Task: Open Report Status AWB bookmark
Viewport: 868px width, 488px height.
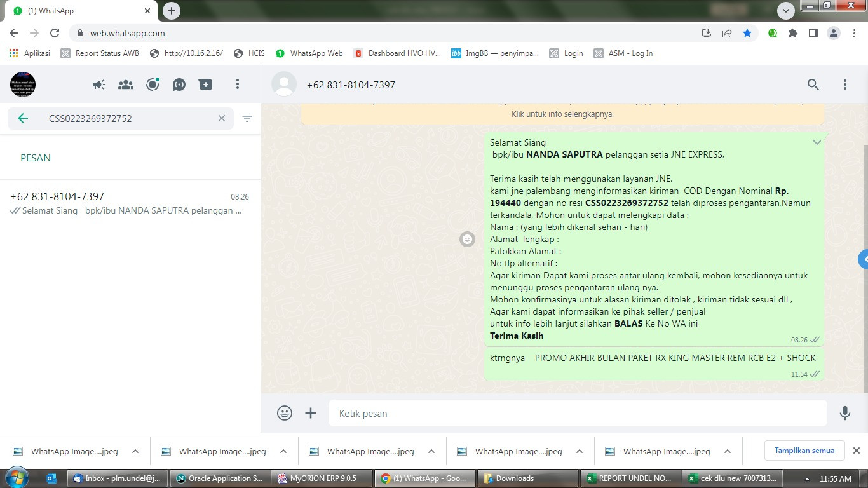Action: pos(100,53)
